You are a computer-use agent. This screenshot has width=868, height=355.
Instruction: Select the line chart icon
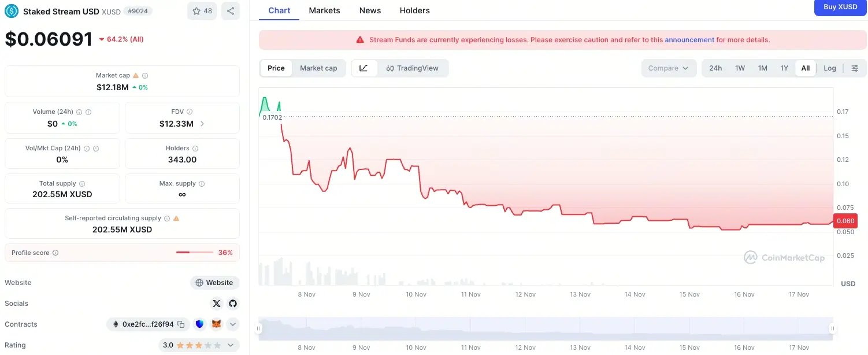(x=364, y=68)
